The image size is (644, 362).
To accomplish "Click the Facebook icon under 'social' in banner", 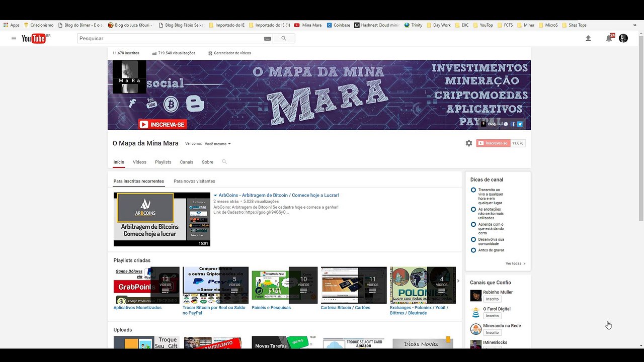I will point(132,103).
